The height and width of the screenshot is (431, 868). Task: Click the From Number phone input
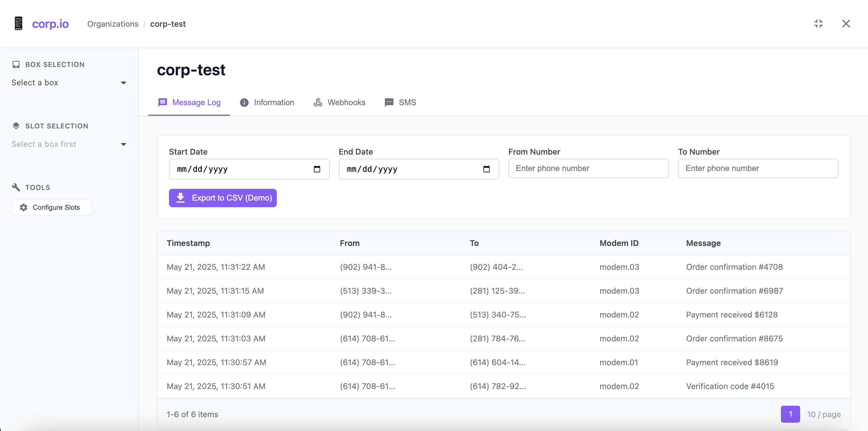coord(589,168)
